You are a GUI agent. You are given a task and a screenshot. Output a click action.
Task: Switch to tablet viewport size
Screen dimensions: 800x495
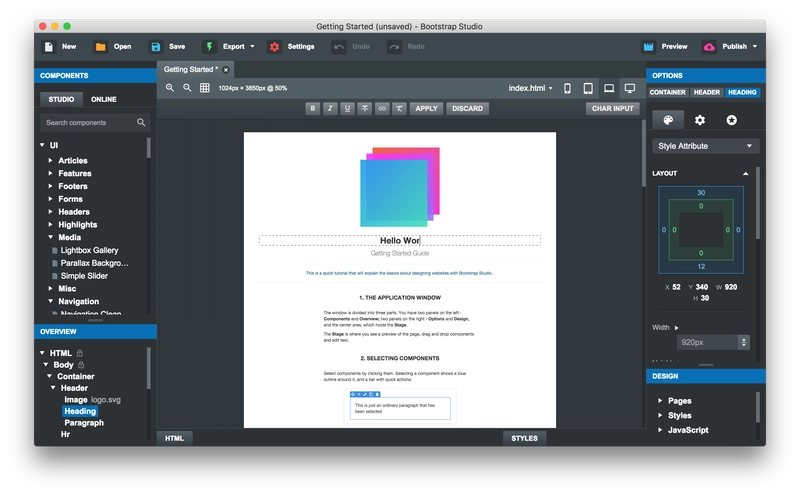click(588, 88)
